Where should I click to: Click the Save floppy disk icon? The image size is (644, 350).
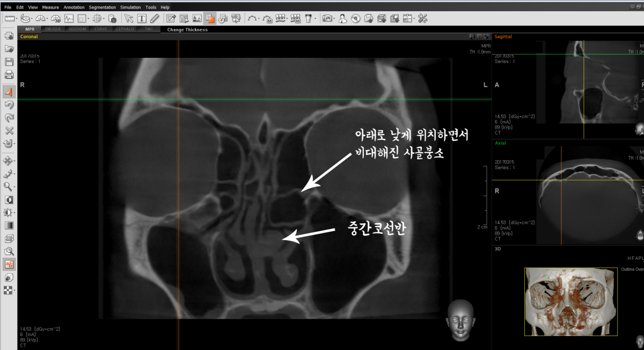(9, 62)
